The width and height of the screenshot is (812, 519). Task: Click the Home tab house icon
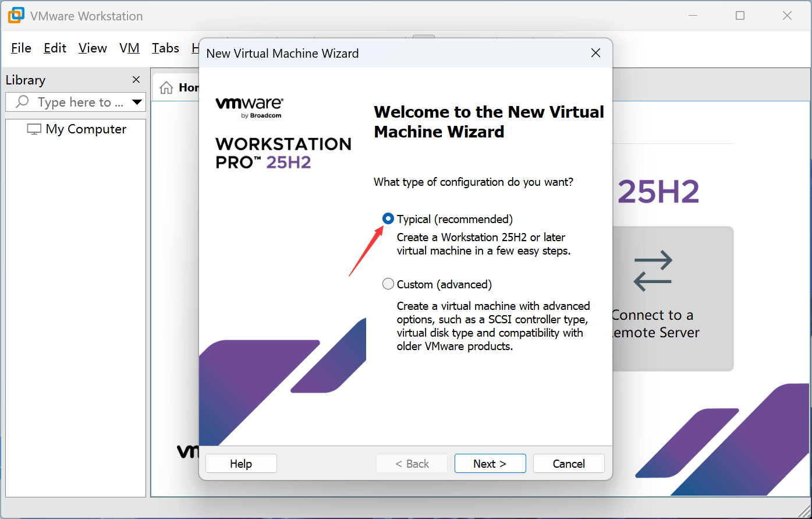click(166, 87)
